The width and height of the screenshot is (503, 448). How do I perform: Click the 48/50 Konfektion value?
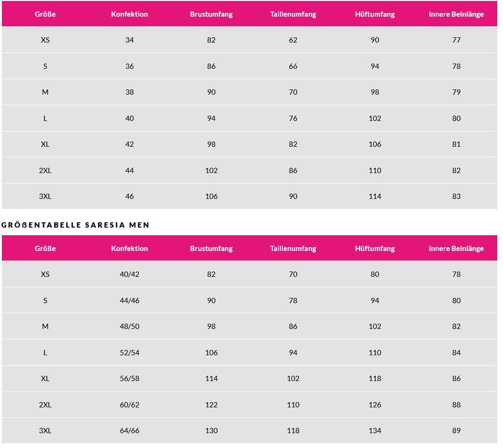(x=129, y=327)
